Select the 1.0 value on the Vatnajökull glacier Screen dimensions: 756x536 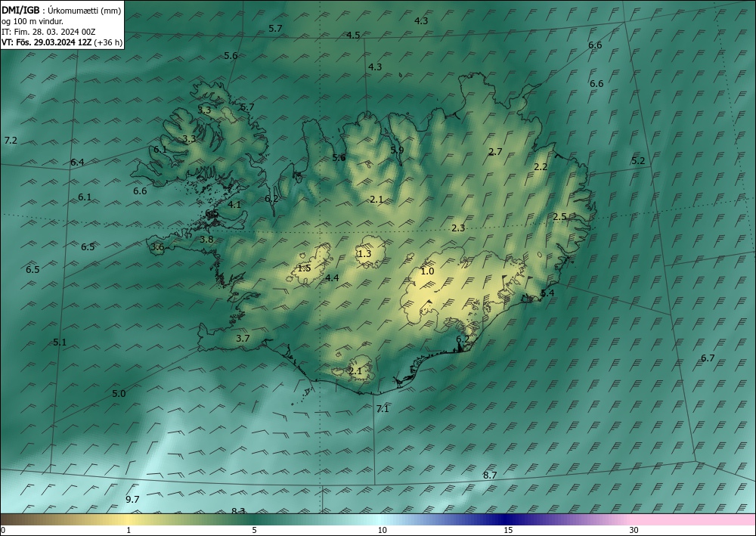coord(427,271)
